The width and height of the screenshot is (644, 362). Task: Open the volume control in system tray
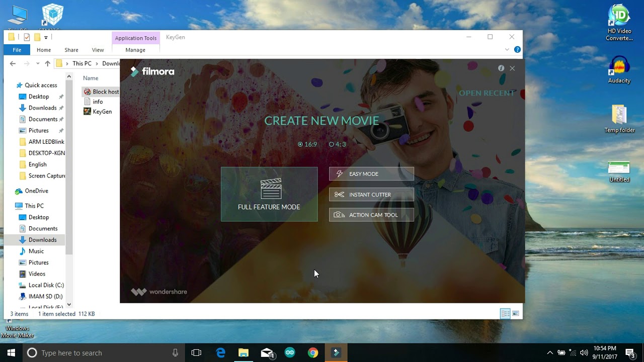[584, 353]
